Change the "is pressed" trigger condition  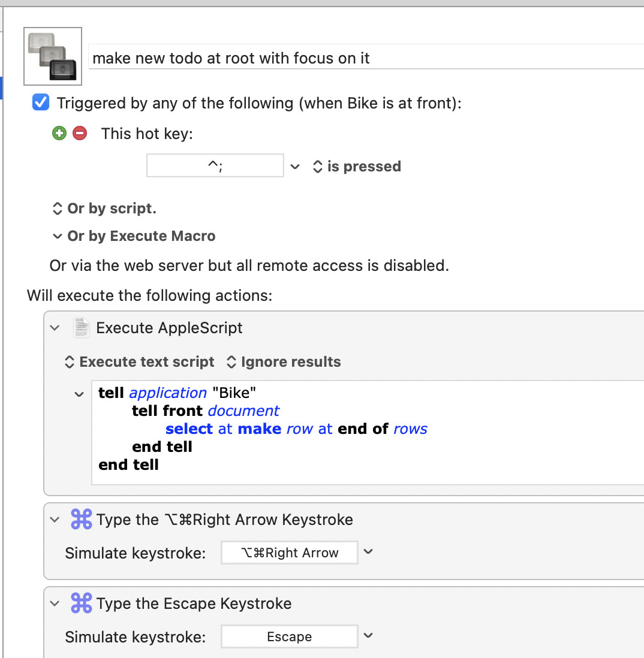point(357,167)
